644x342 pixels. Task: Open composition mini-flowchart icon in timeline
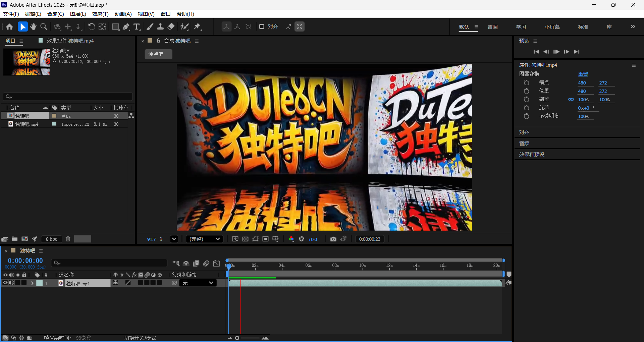pos(176,264)
